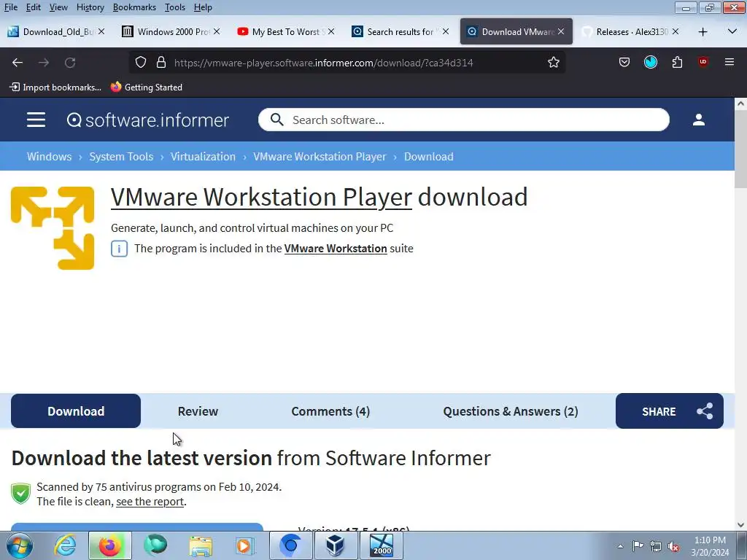Open the View menu
747x560 pixels.
pos(58,7)
